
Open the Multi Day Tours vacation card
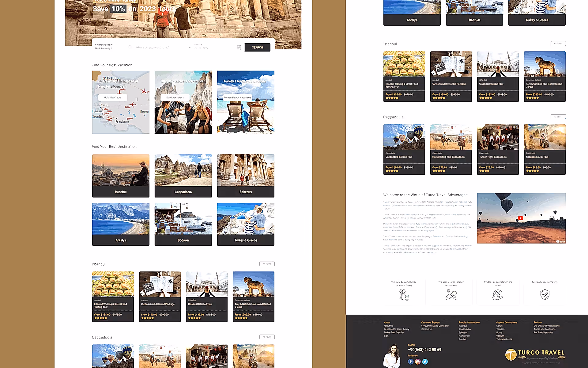[x=121, y=102]
